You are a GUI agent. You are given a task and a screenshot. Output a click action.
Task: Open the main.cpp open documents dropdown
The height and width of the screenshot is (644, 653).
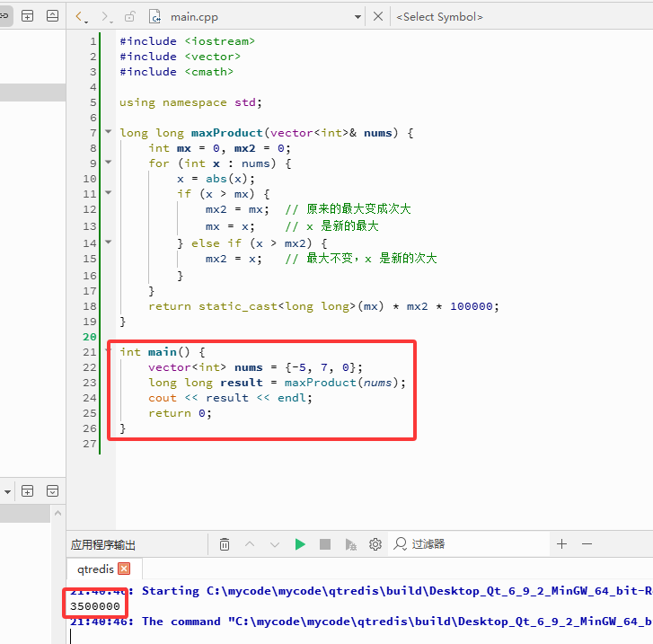pyautogui.click(x=357, y=17)
